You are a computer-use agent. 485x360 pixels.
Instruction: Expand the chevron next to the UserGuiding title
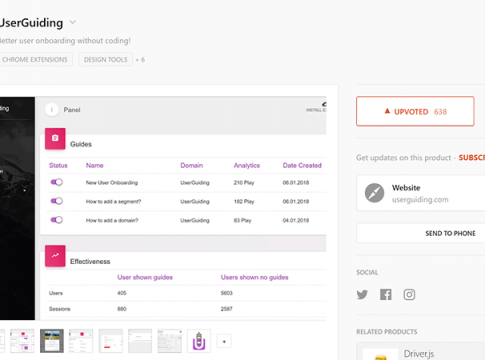pyautogui.click(x=73, y=22)
